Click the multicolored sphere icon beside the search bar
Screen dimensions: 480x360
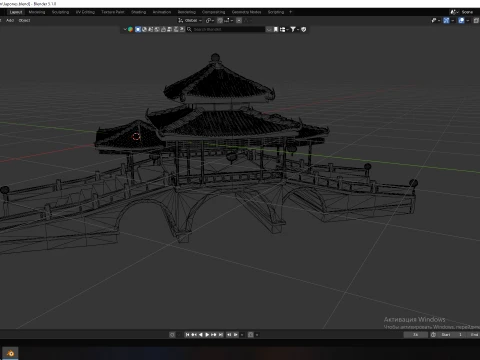pos(130,29)
